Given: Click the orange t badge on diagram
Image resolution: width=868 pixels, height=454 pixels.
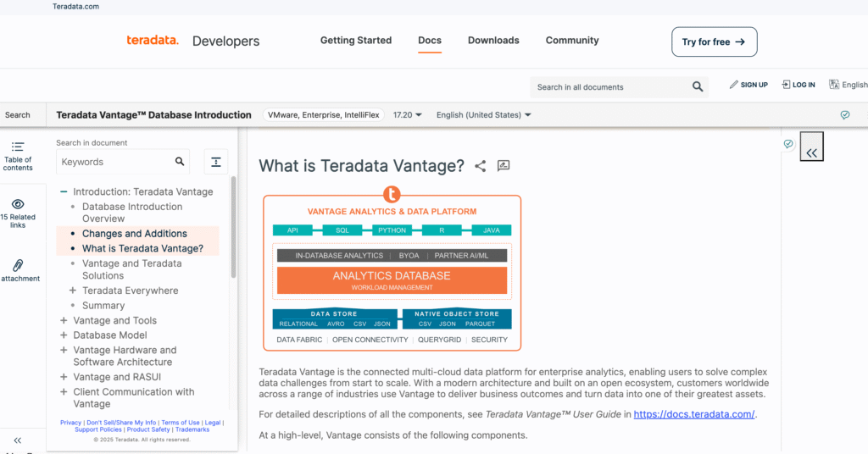Looking at the screenshot, I should point(392,194).
